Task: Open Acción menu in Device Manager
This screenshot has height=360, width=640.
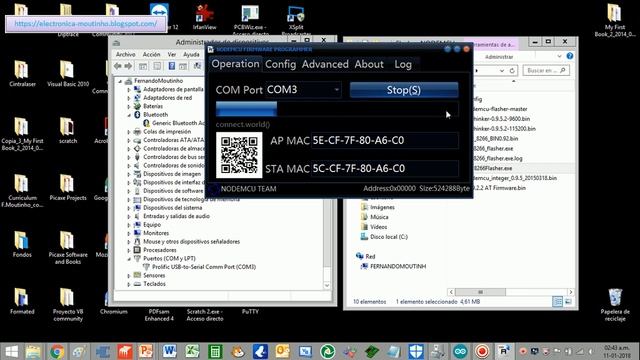Action: pyautogui.click(x=151, y=54)
